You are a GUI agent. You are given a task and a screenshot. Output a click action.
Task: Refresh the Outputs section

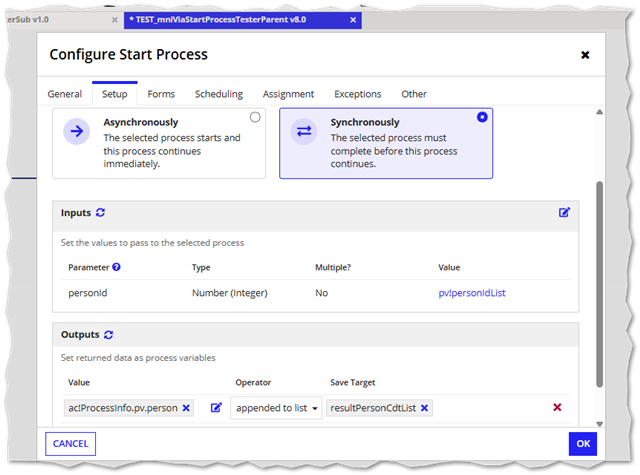click(110, 335)
